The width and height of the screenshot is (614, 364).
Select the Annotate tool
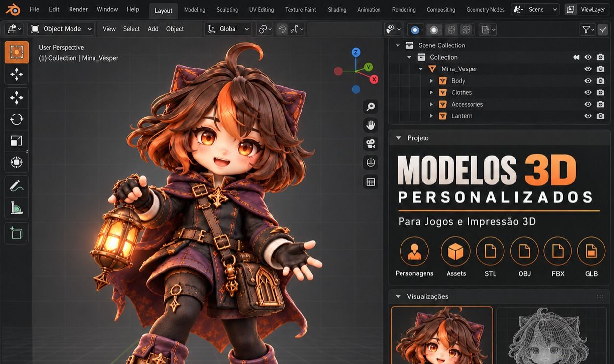pyautogui.click(x=17, y=186)
